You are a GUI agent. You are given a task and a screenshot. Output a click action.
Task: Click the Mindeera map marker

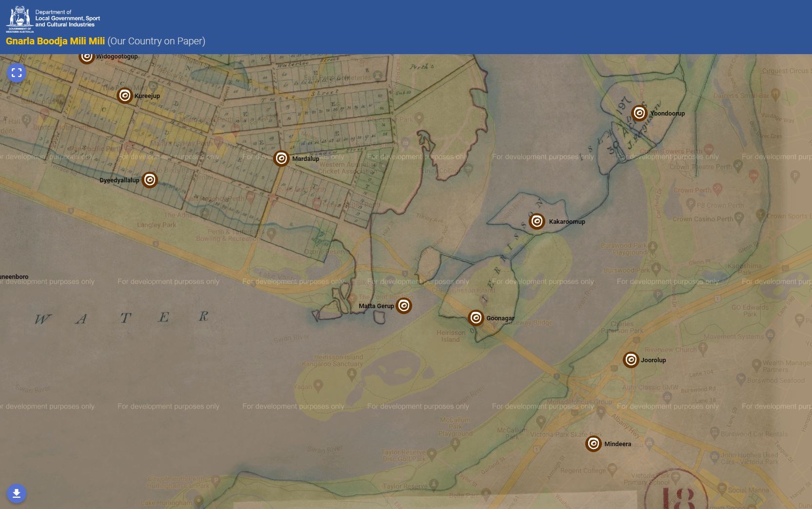pyautogui.click(x=594, y=444)
